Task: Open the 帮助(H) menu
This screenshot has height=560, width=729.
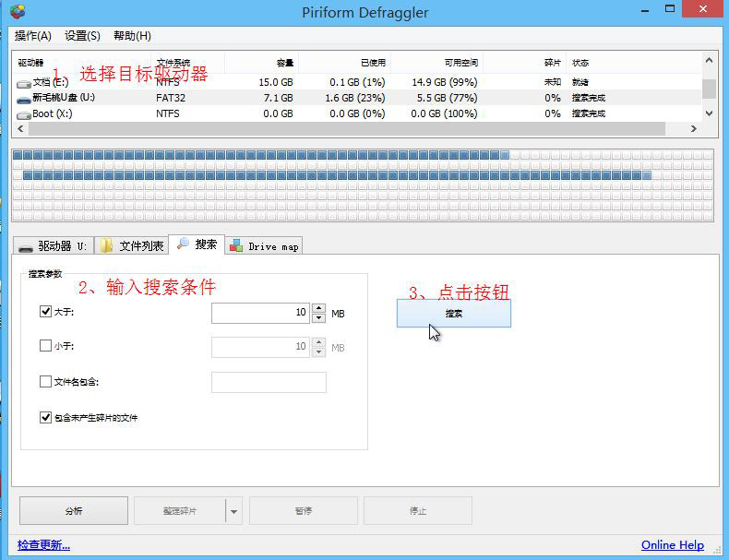Action: coord(132,36)
